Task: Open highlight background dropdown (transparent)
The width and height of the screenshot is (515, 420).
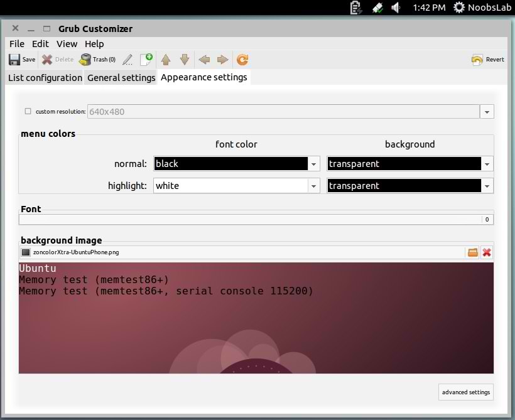Action: [x=410, y=186]
